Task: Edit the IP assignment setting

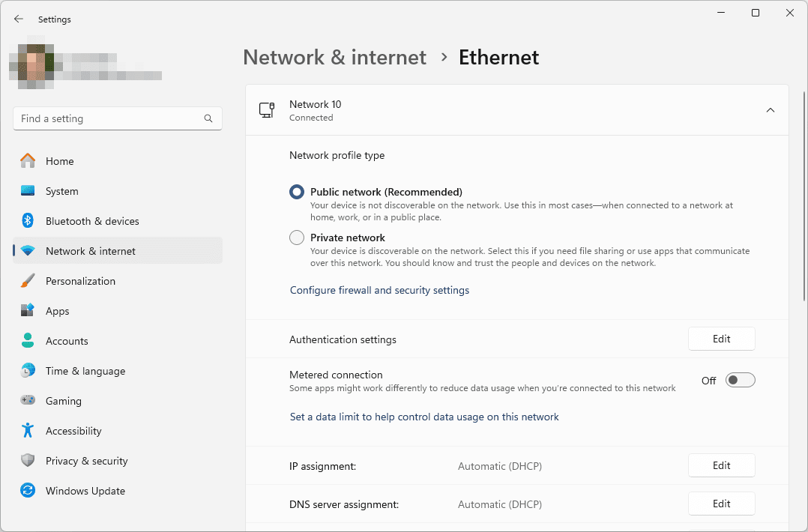Action: 721,465
